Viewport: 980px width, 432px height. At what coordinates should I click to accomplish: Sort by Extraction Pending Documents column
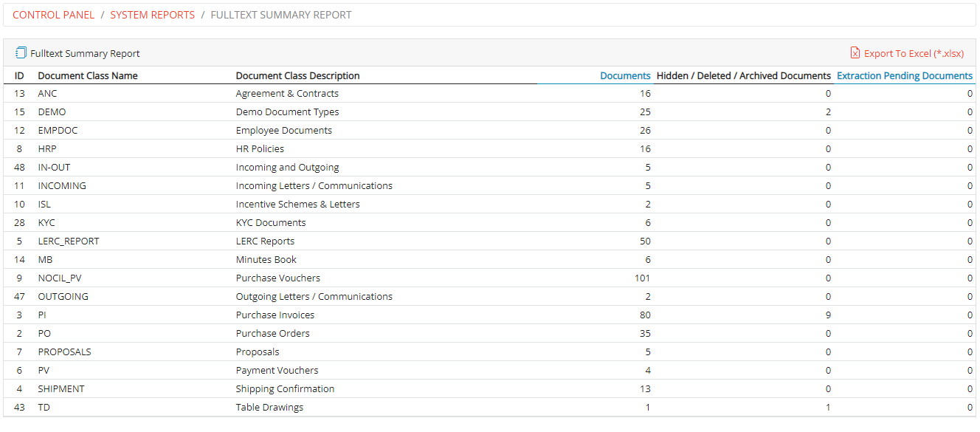pos(904,75)
